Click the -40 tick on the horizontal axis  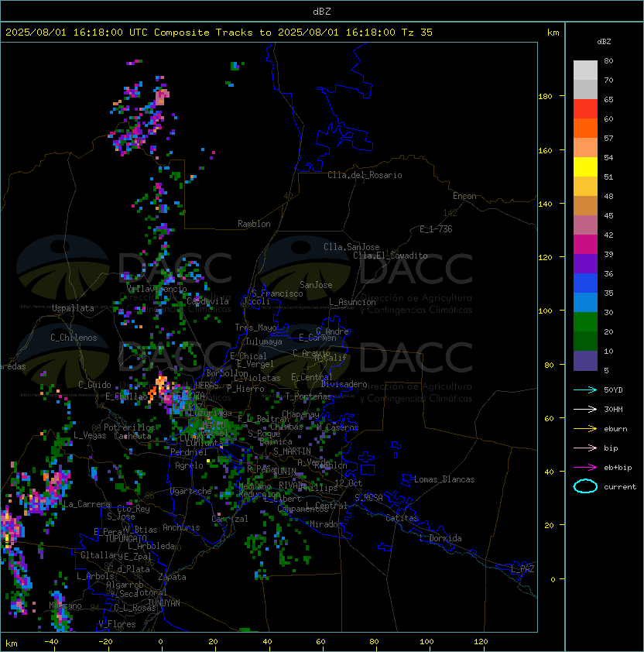click(x=51, y=642)
